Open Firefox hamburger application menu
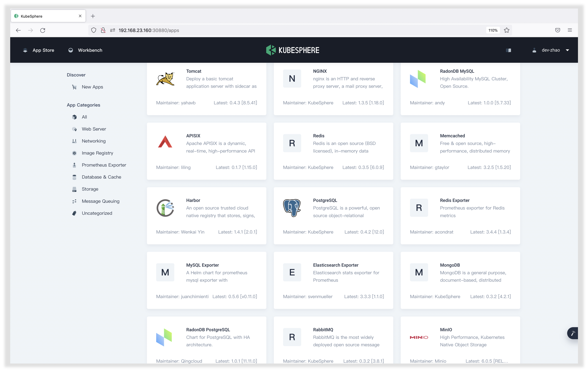 [x=570, y=30]
